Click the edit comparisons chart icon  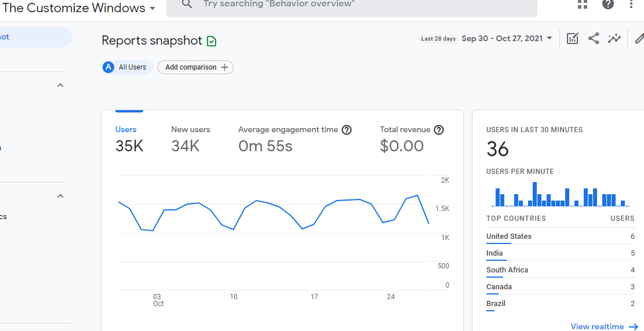click(573, 39)
